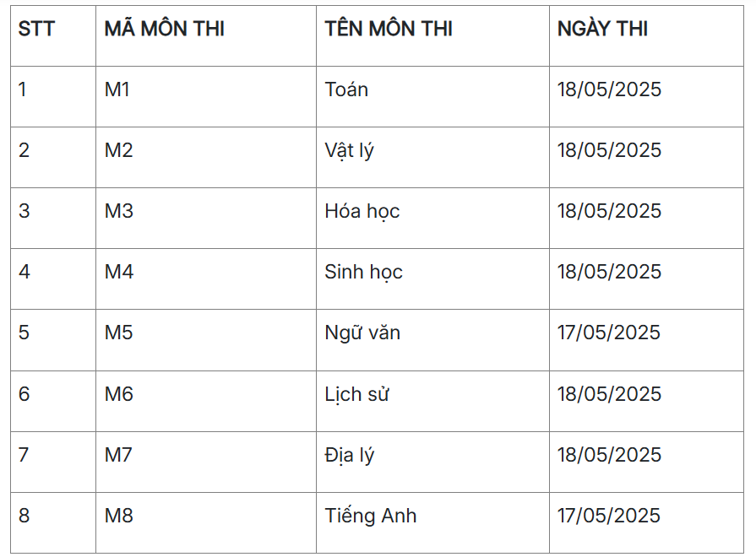
Task: Select the Vật lý subject cell
Action: click(x=349, y=150)
